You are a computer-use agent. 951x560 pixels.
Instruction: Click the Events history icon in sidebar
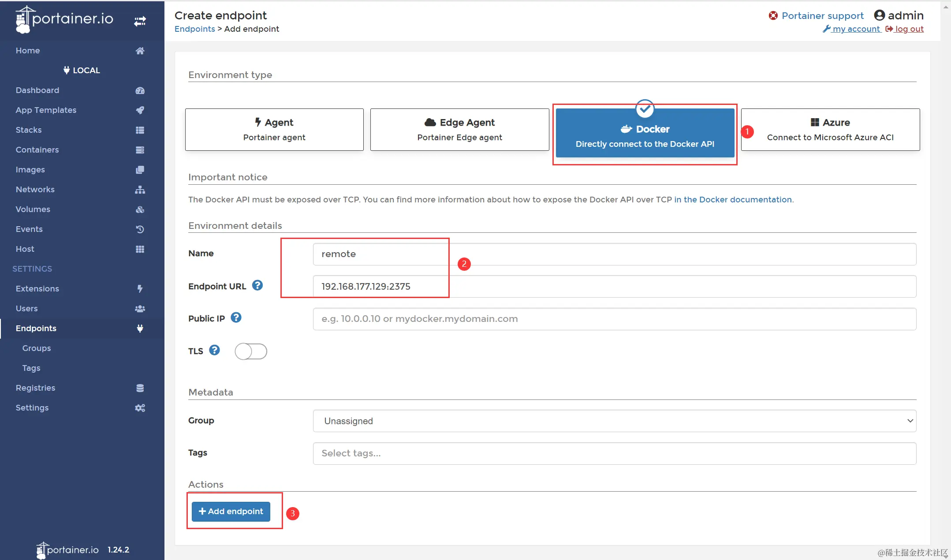(x=140, y=229)
